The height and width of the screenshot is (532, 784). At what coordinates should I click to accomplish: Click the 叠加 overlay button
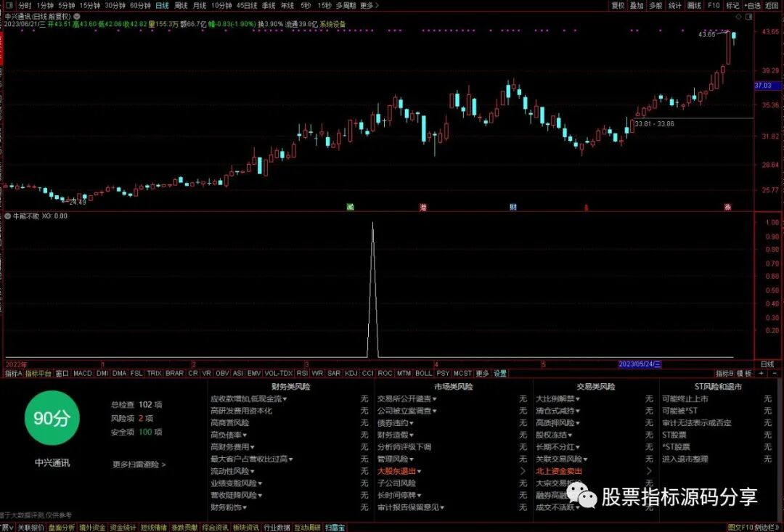[637, 6]
